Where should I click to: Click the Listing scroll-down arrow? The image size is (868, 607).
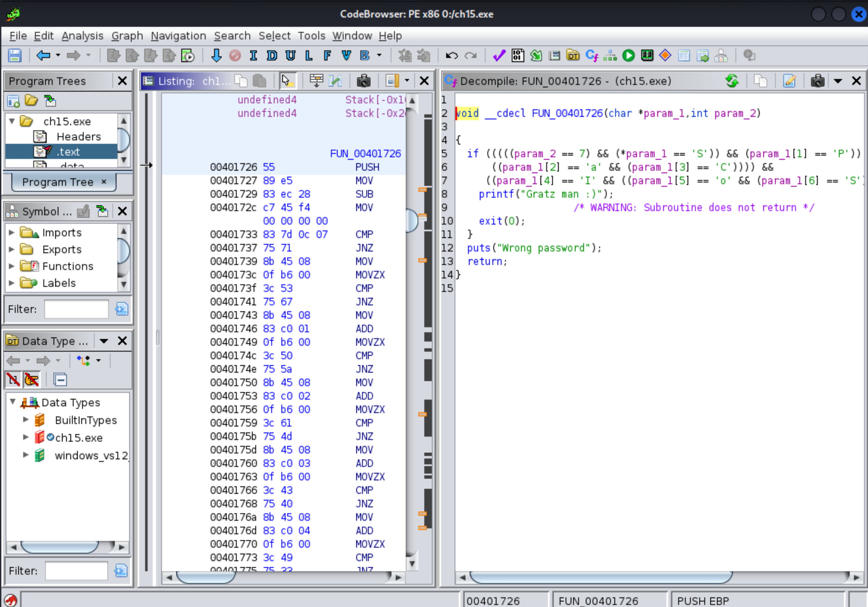coord(412,564)
